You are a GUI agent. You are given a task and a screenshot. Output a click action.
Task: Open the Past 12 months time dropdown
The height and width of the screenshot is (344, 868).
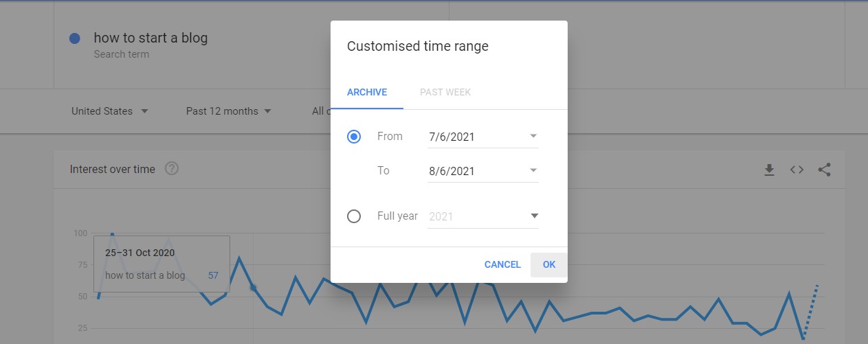coord(229,111)
